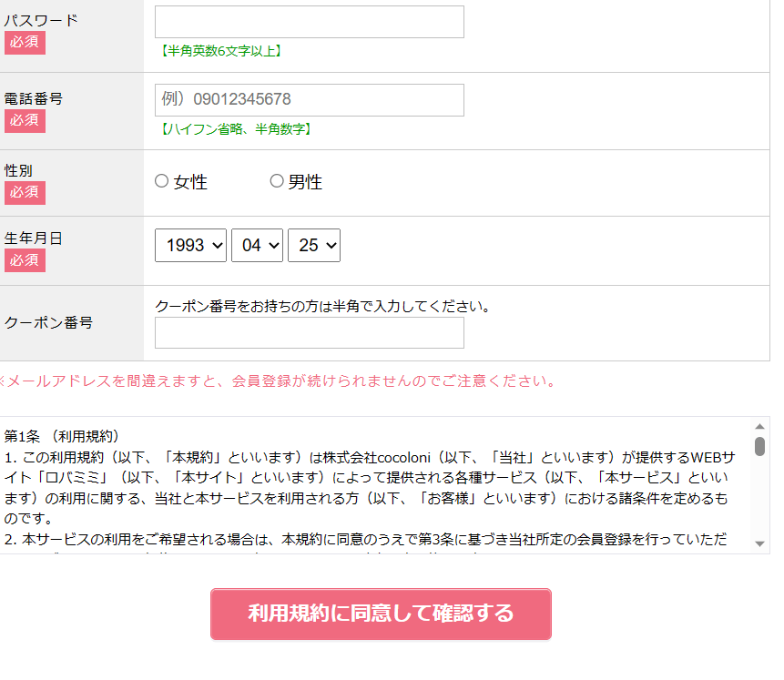Click the terms box scroll-up arrow
784x680 pixels.
click(759, 426)
